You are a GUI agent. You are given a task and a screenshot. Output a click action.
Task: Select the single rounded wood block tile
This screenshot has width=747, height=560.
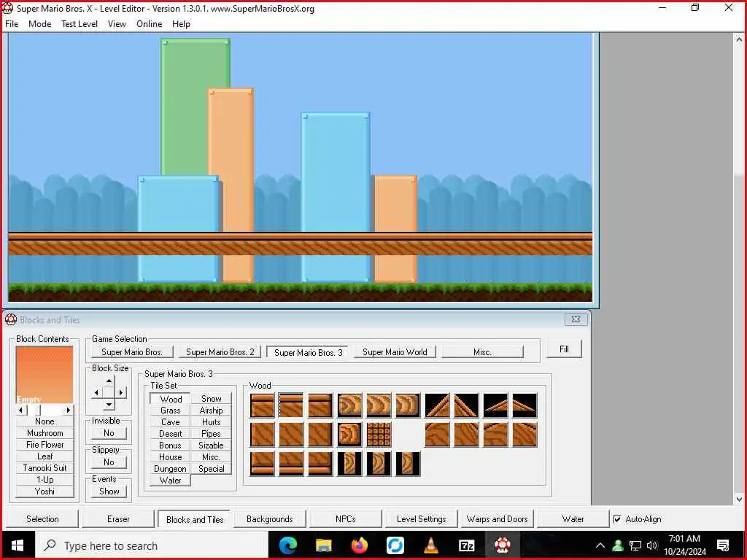tap(349, 435)
